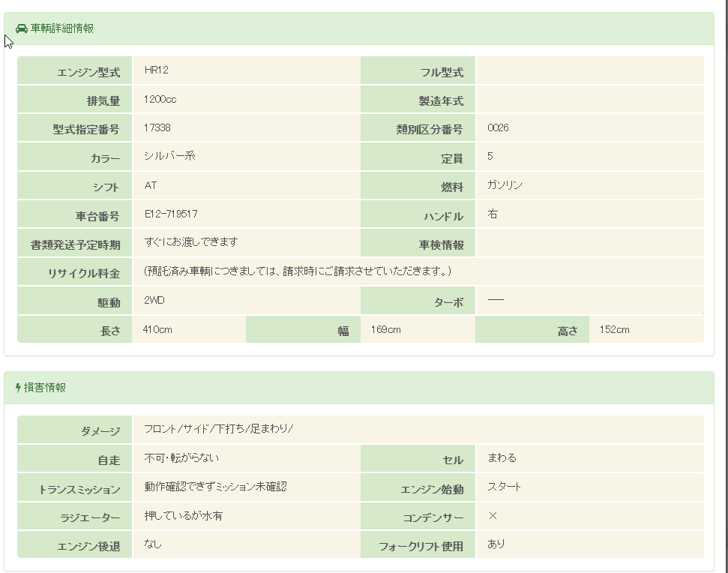This screenshot has width=728, height=573.
Task: Click the 損害情報 section header
Action: [45, 388]
